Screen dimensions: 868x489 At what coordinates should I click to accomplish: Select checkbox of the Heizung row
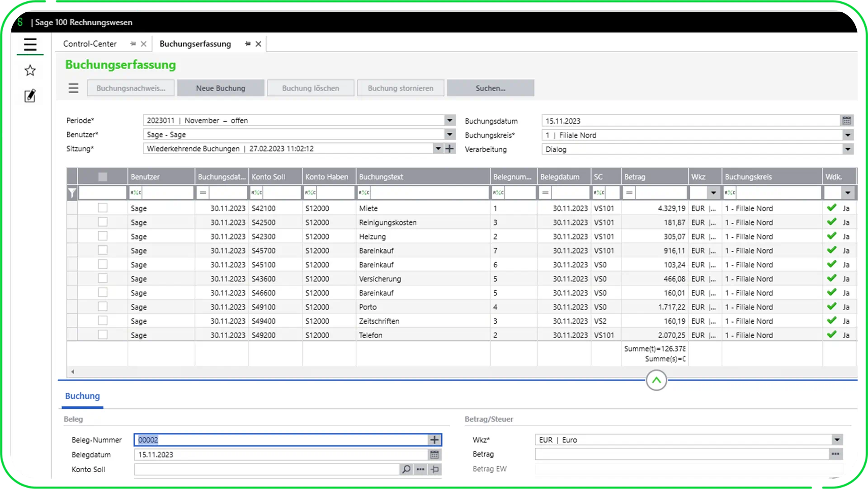tap(103, 236)
